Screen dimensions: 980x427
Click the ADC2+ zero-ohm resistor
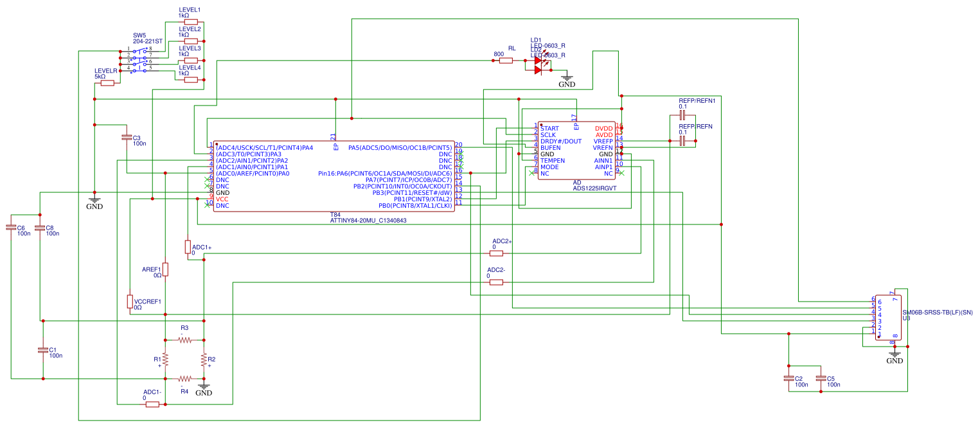coord(496,253)
